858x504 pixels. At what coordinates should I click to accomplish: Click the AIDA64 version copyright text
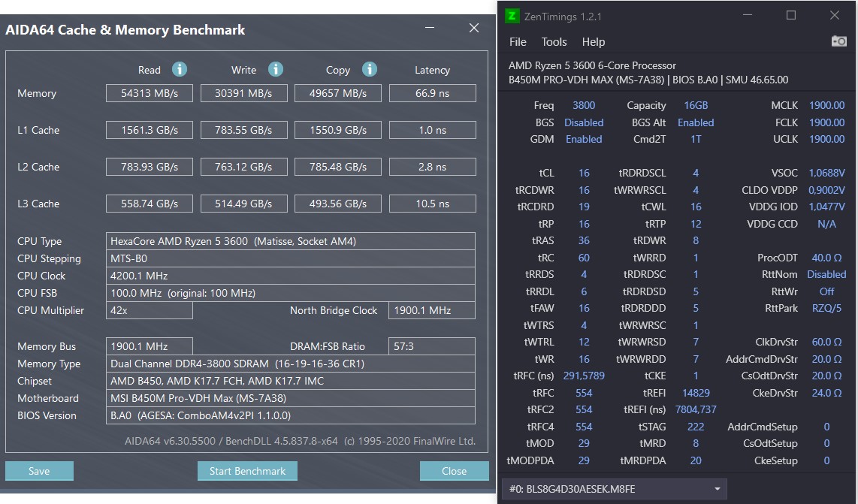(x=300, y=441)
